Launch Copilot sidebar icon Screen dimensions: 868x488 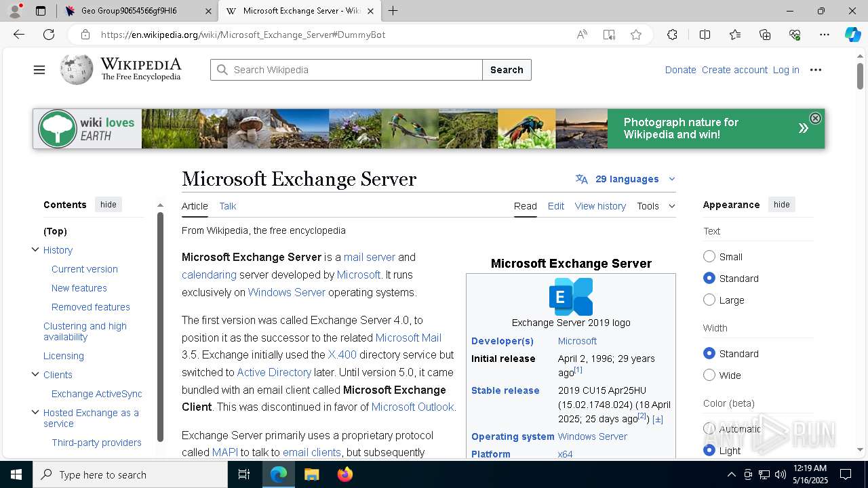pyautogui.click(x=852, y=35)
